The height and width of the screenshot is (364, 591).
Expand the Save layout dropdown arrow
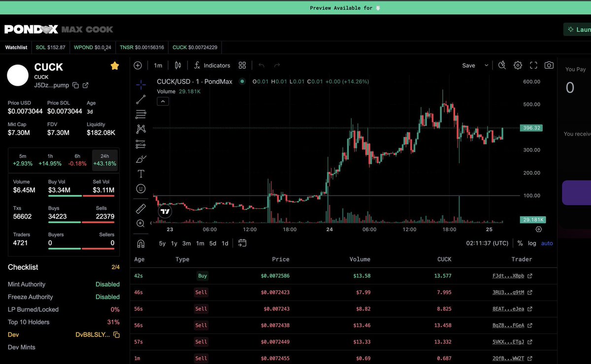[x=486, y=66]
